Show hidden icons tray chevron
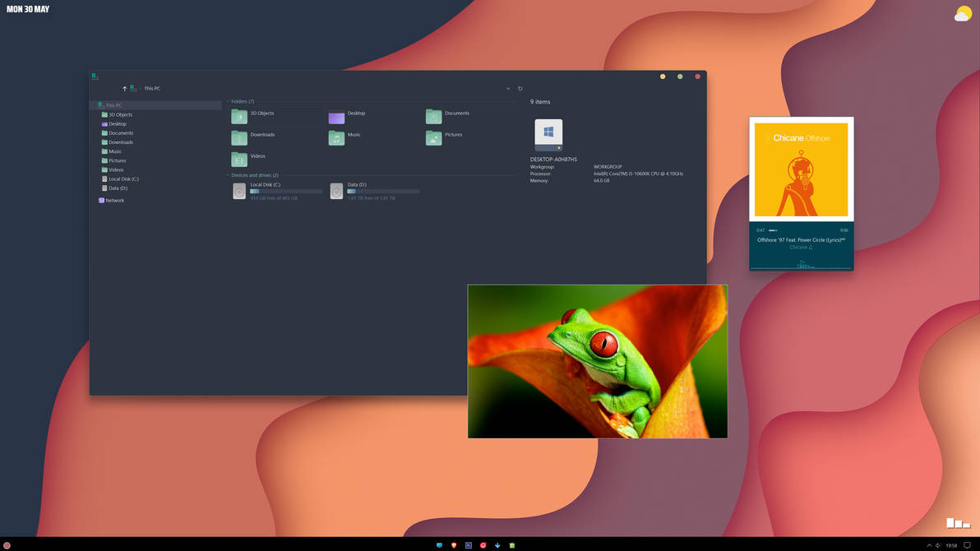The height and width of the screenshot is (551, 980). 929,545
